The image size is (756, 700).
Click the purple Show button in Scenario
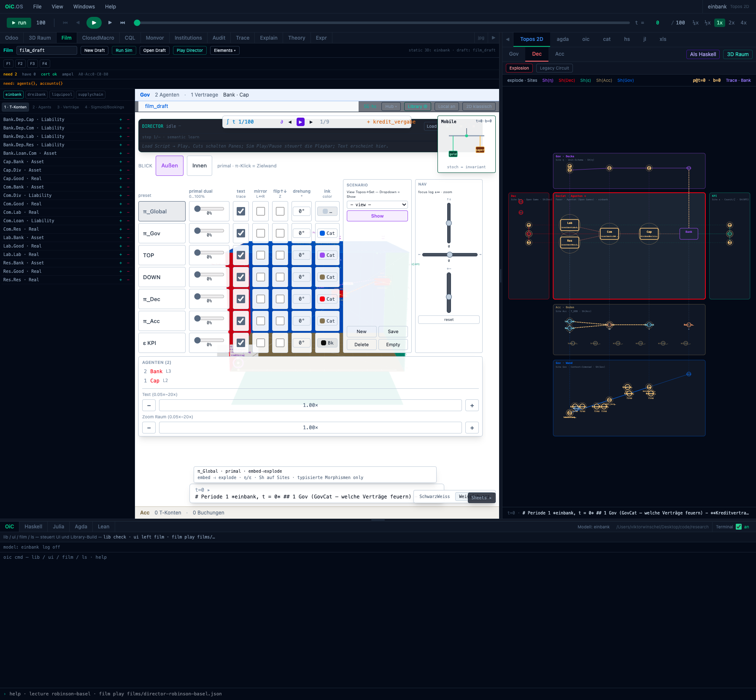(377, 216)
